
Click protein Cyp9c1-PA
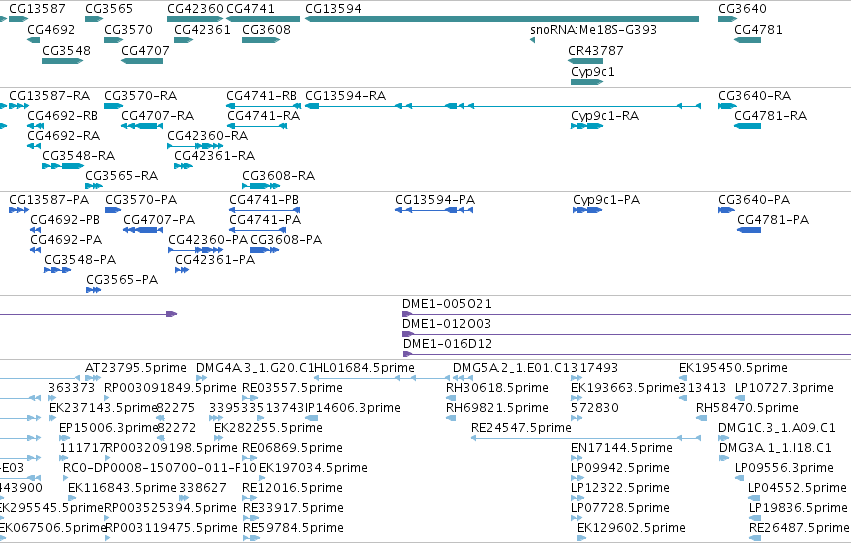587,210
